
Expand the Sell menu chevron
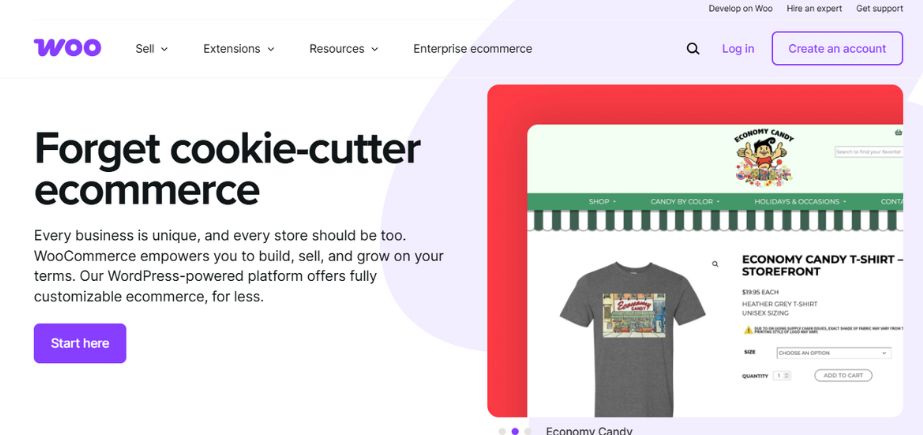pyautogui.click(x=164, y=49)
